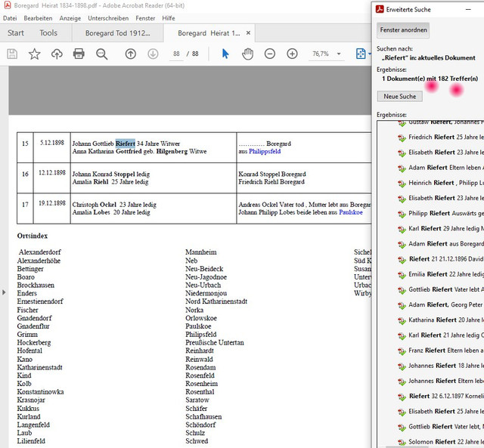484x448 pixels.
Task: Open the Anzeige menu
Action: click(x=70, y=18)
